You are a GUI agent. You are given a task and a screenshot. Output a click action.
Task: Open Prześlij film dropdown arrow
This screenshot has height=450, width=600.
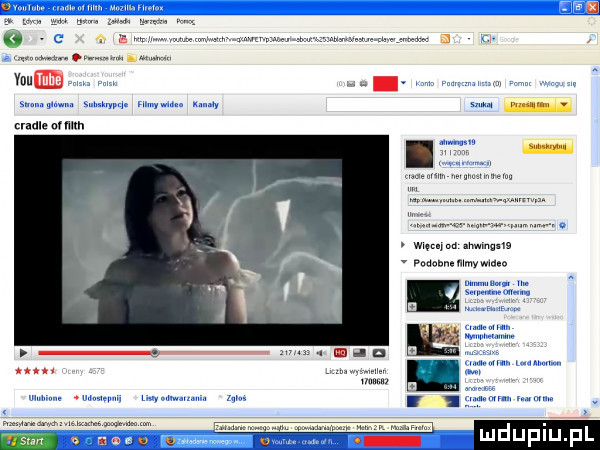pos(564,104)
